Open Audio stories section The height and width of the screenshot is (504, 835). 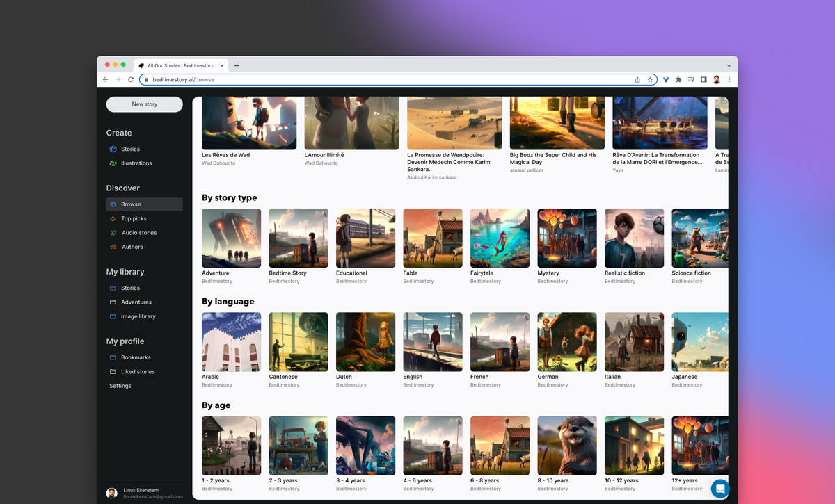[139, 233]
